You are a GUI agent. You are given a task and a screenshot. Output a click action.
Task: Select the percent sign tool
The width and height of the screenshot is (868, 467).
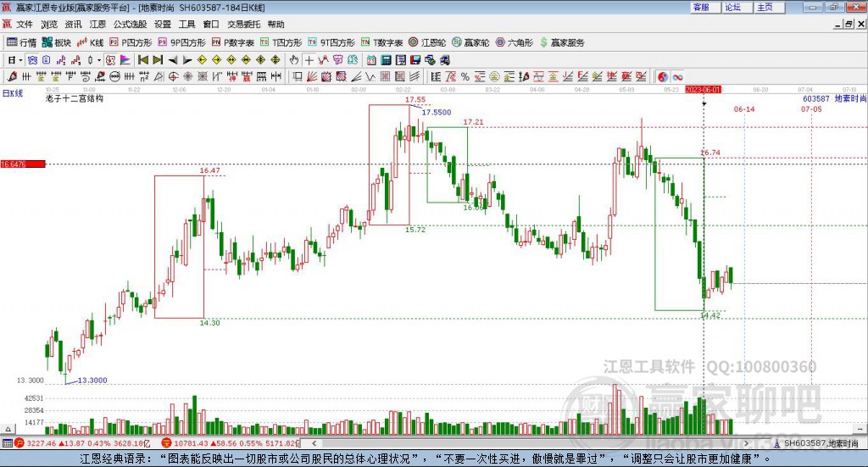[465, 76]
